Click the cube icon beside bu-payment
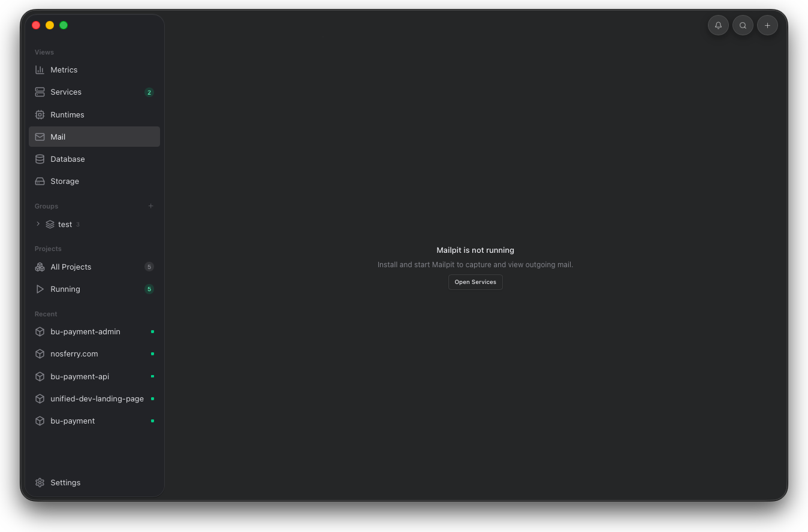Screen dimensions: 808x532 click(40, 421)
